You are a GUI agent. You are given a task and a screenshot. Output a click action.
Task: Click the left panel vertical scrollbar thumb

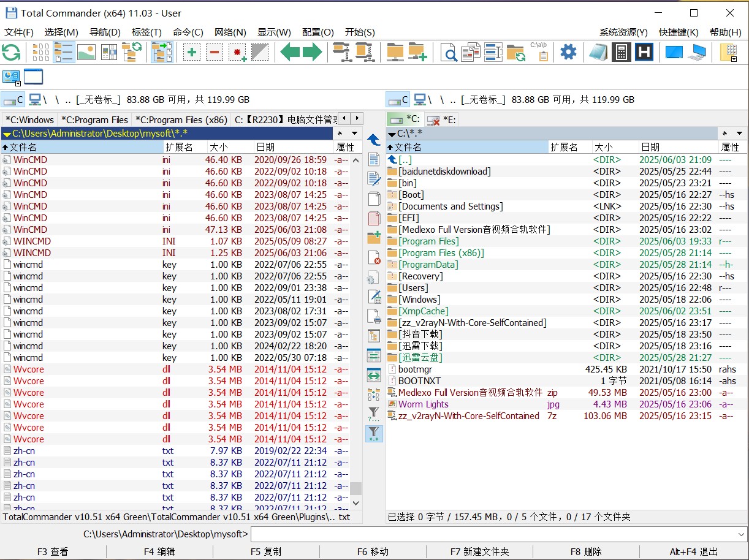(355, 488)
